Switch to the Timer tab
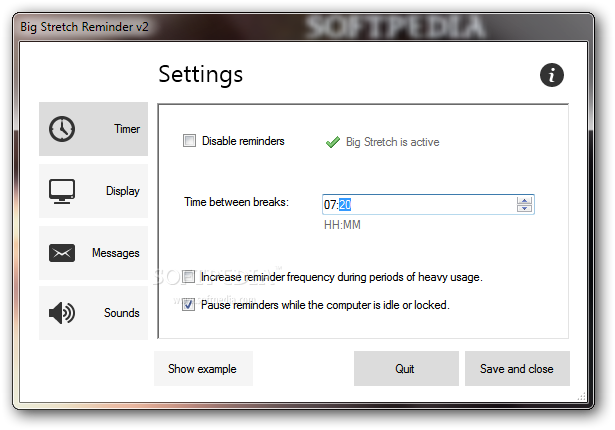The height and width of the screenshot is (430, 615). click(93, 129)
